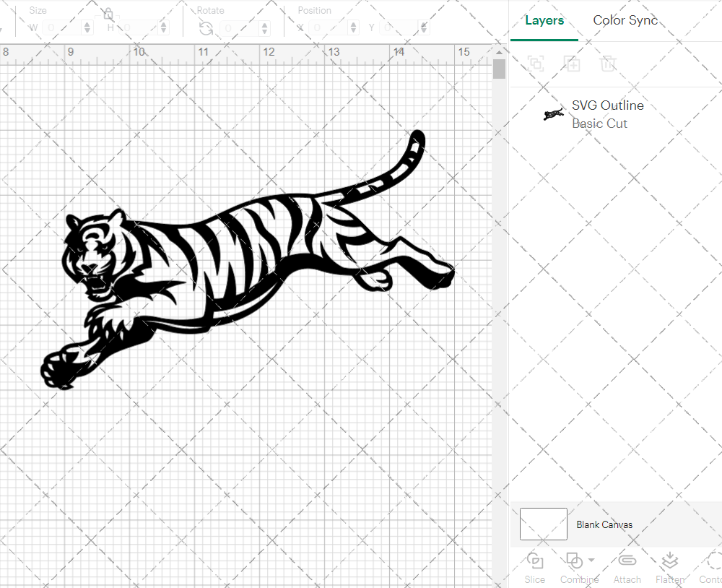The height and width of the screenshot is (588, 722).
Task: Click the Height input field
Action: tap(139, 27)
